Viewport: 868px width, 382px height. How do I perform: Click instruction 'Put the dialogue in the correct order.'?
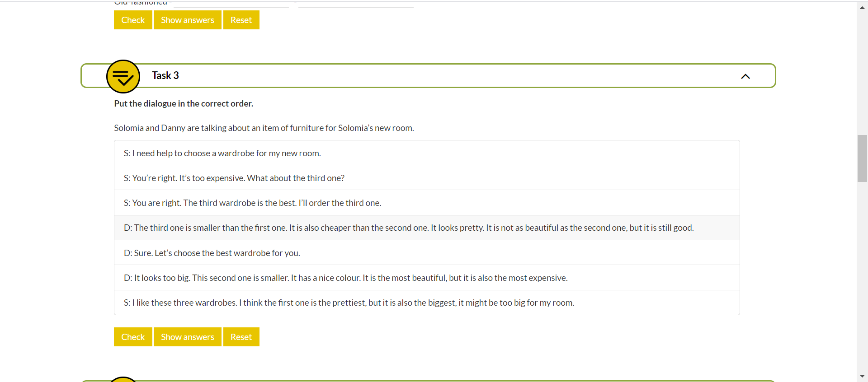click(x=184, y=103)
